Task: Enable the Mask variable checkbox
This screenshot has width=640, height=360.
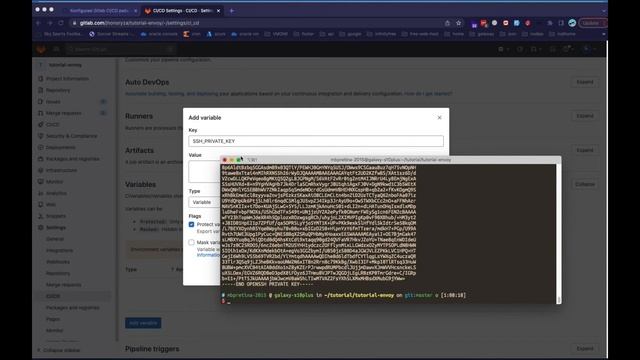Action: (x=191, y=242)
